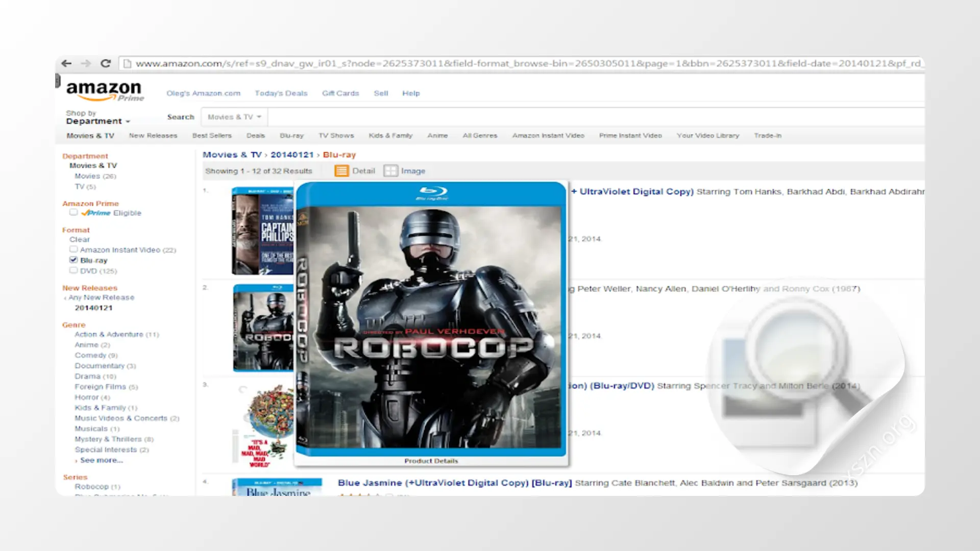Open the Best Sellers tab

coord(212,136)
